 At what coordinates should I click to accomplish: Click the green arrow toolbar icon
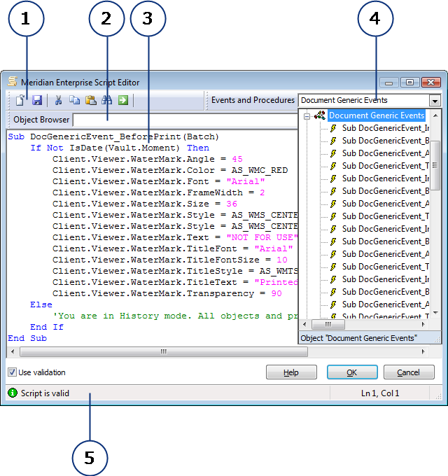coord(123,100)
